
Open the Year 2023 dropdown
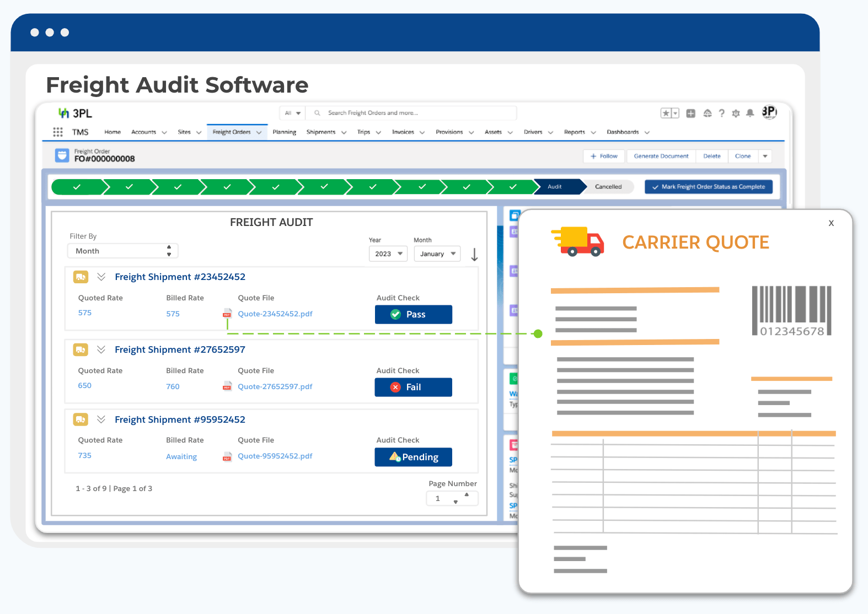point(388,254)
